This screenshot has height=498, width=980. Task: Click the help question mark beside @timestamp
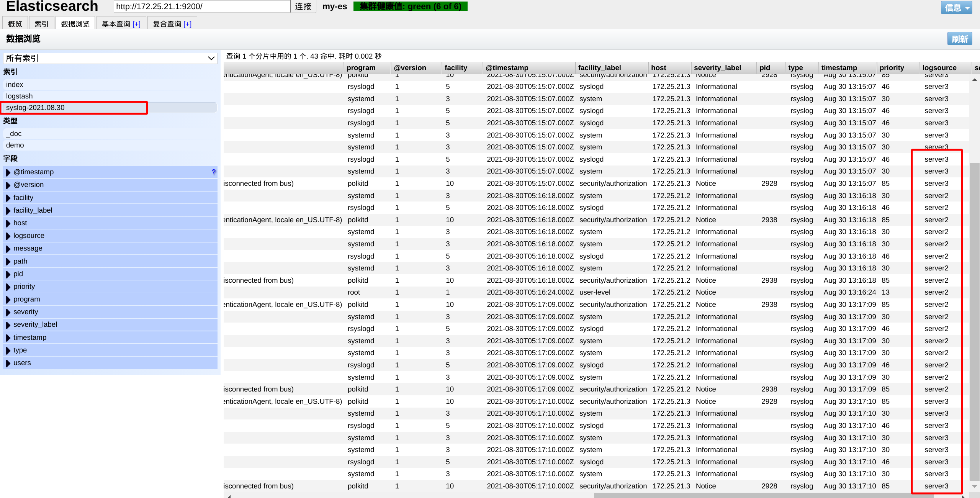point(214,172)
